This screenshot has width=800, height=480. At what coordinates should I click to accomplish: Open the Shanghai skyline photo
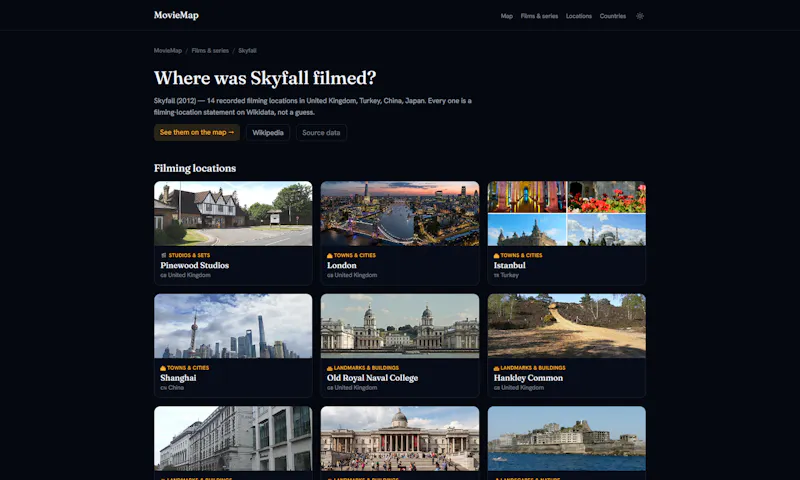coord(233,325)
